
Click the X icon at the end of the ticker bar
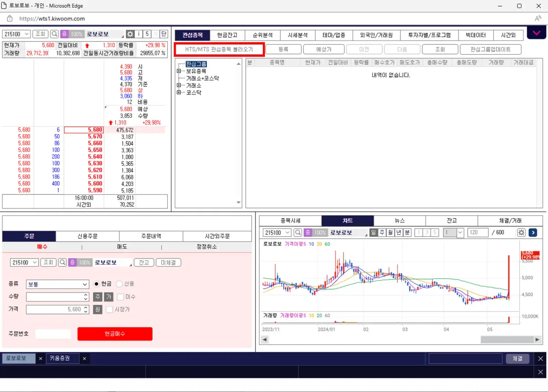tap(540, 359)
